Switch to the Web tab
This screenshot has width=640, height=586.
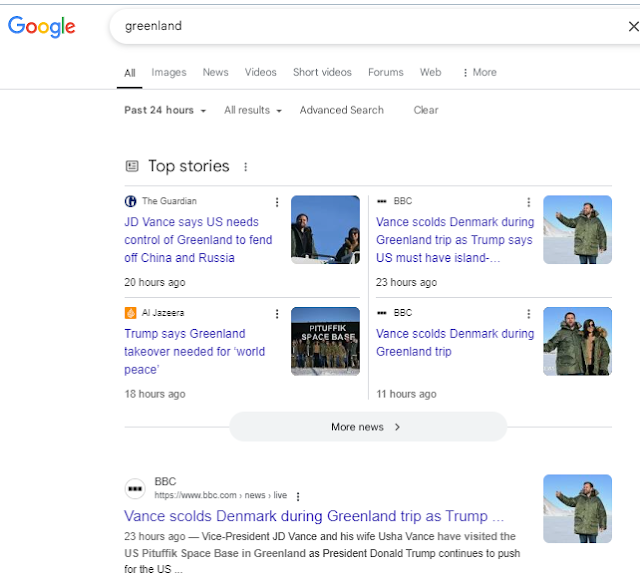pyautogui.click(x=430, y=72)
